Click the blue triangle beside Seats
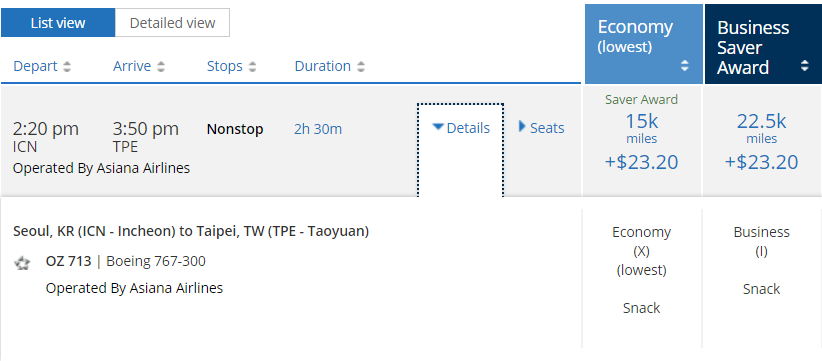This screenshot has width=822, height=361. click(x=522, y=126)
